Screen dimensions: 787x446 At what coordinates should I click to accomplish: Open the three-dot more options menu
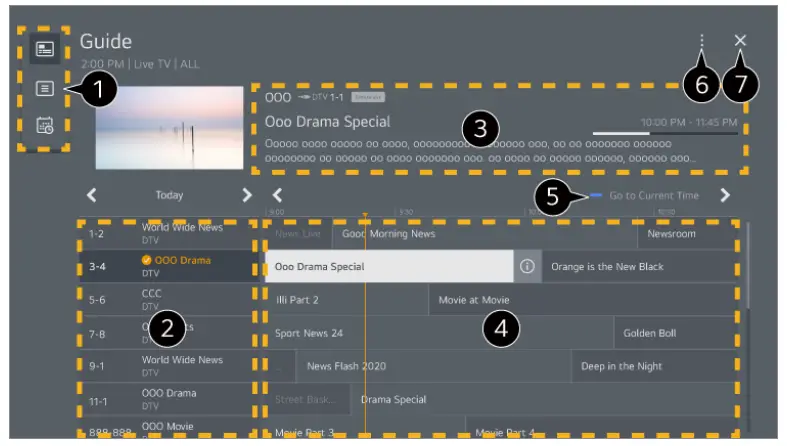(x=703, y=41)
